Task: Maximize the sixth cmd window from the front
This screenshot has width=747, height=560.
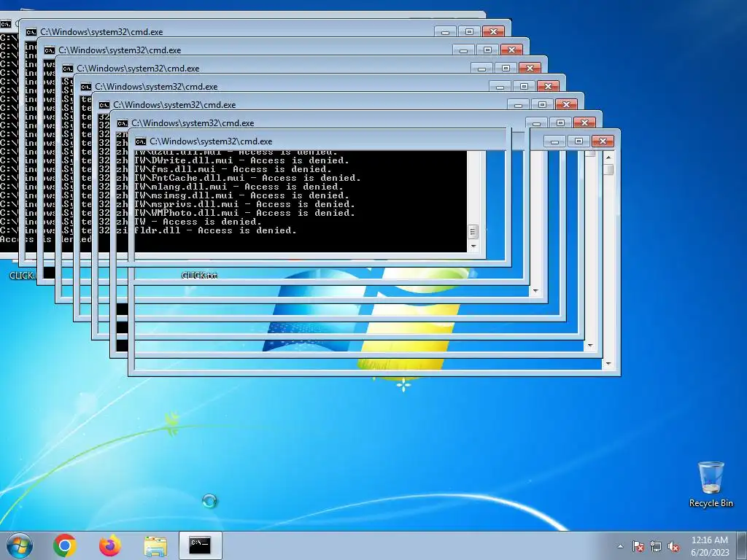Action: [487, 50]
